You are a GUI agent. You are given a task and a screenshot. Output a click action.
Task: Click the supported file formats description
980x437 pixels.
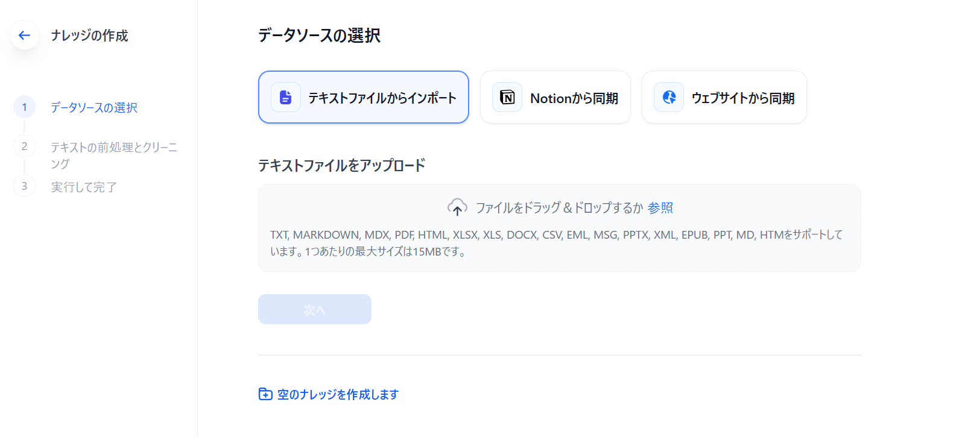557,243
